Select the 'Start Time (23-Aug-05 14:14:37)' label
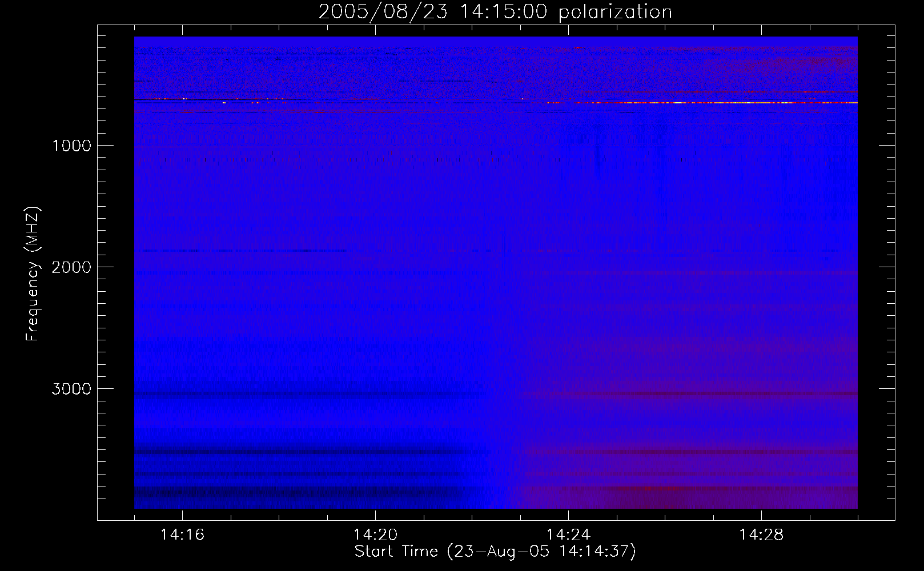 point(495,552)
